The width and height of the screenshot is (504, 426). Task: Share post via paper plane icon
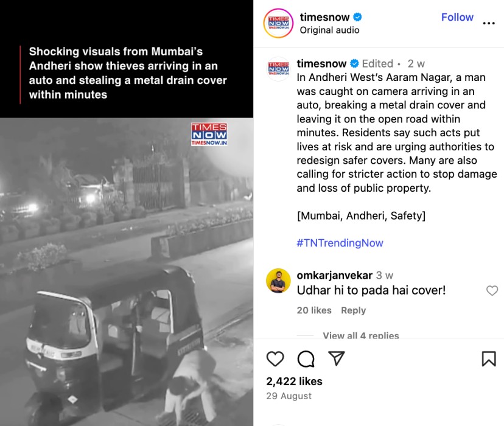tap(336, 358)
